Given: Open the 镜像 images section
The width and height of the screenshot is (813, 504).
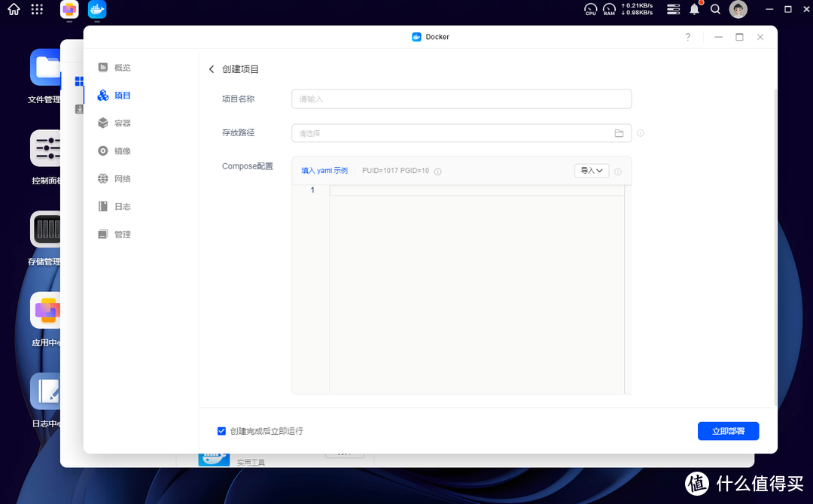Looking at the screenshot, I should (x=120, y=150).
